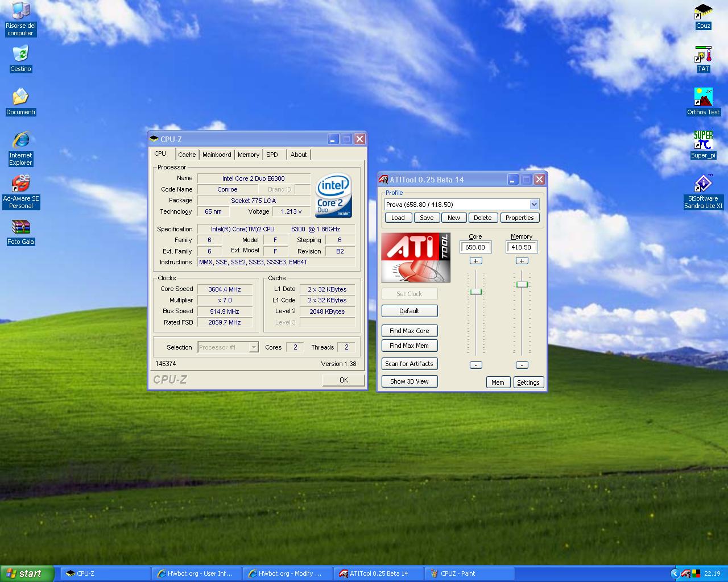Click the Intel Core 2 Duo E6300 name
The width and height of the screenshot is (728, 582).
pyautogui.click(x=254, y=178)
